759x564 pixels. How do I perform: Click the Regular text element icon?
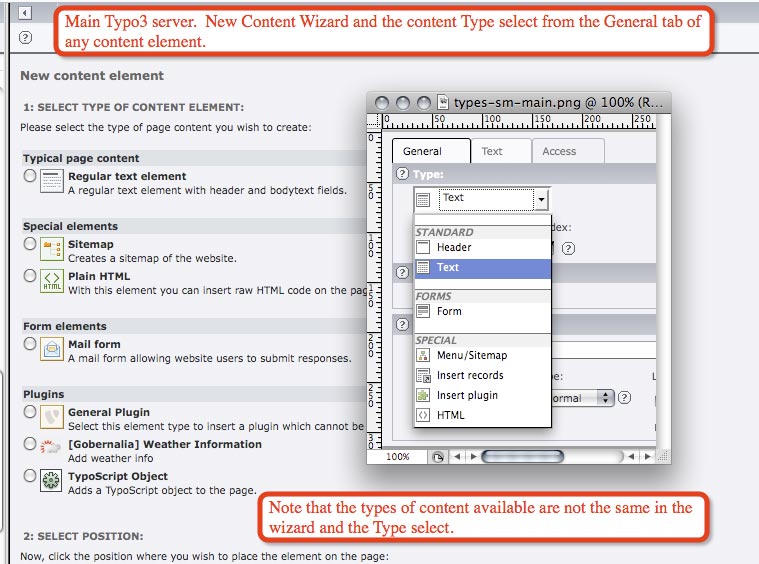[52, 182]
